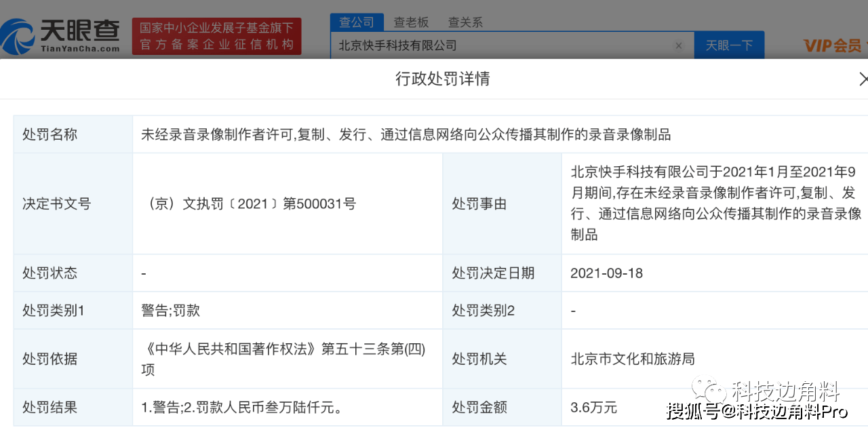Select the 查关系 tab

coord(466,22)
